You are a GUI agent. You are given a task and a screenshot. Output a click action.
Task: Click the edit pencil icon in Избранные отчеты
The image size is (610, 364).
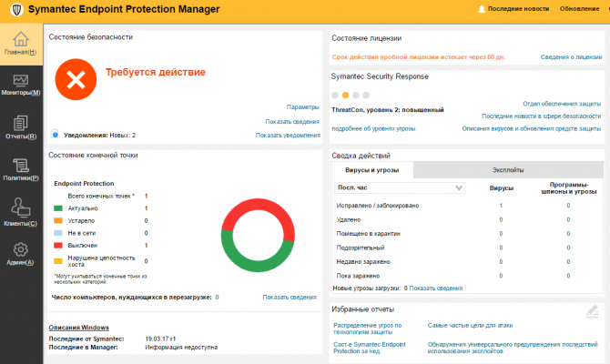pyautogui.click(x=592, y=311)
